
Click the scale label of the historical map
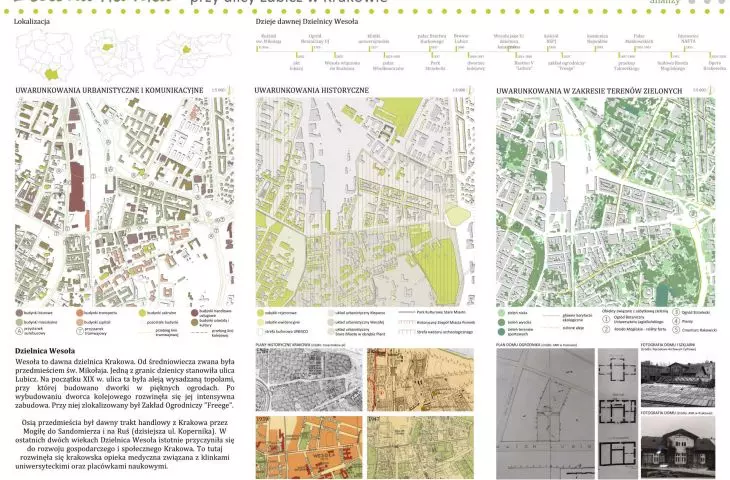pyautogui.click(x=459, y=90)
